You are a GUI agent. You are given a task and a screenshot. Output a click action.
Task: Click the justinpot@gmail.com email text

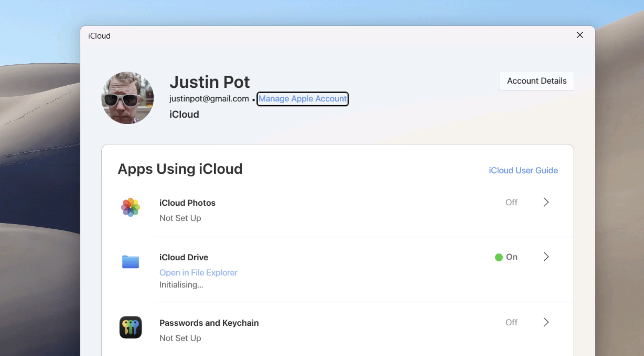click(209, 99)
